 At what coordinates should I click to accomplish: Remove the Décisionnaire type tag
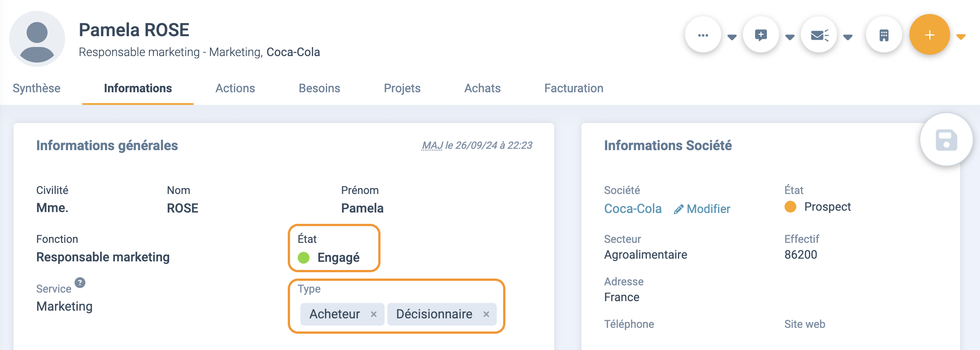tap(486, 314)
